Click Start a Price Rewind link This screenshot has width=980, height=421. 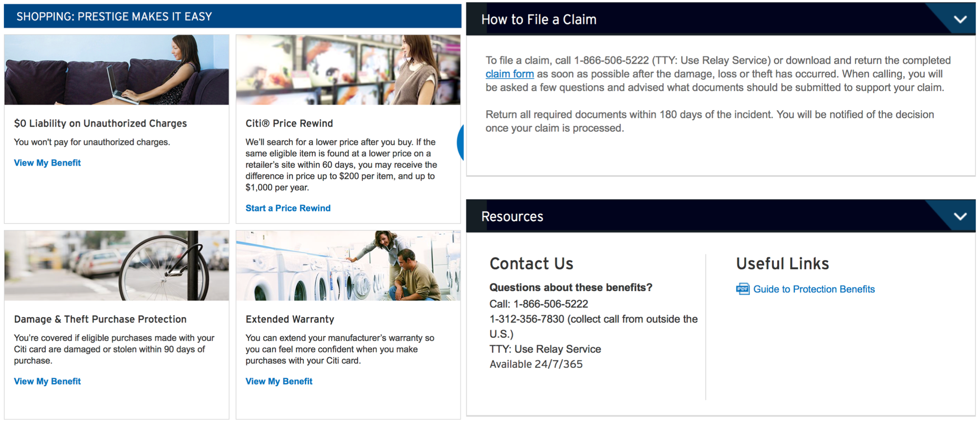288,208
